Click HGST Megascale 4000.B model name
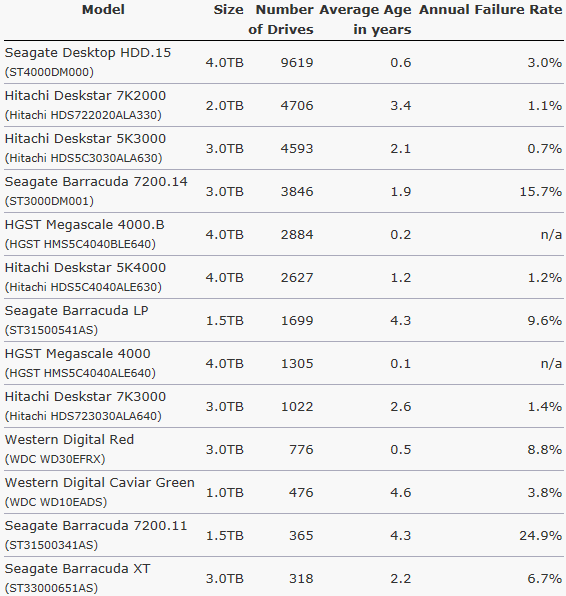566x596 pixels. (x=84, y=224)
